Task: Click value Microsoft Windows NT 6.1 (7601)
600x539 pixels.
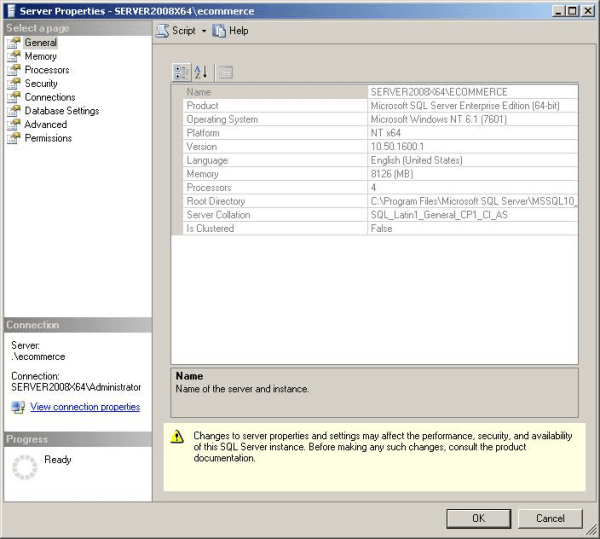Action: coord(439,119)
